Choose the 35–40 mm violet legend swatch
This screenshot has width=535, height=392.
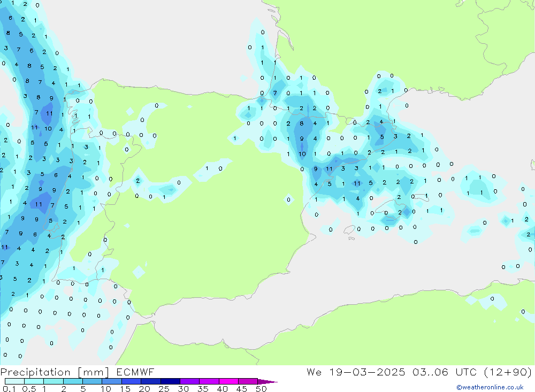point(209,381)
